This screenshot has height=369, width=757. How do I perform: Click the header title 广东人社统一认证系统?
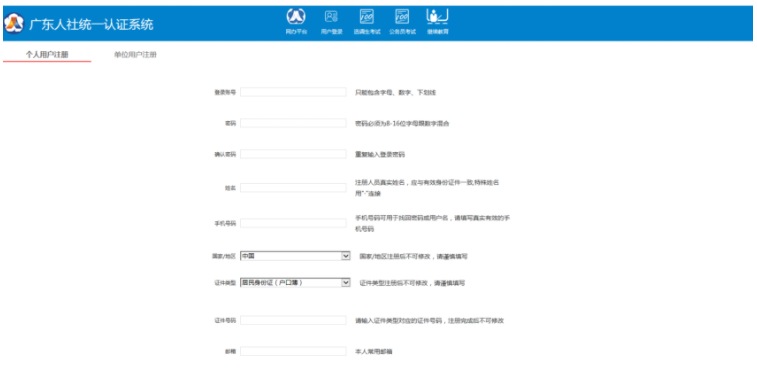pyautogui.click(x=91, y=24)
